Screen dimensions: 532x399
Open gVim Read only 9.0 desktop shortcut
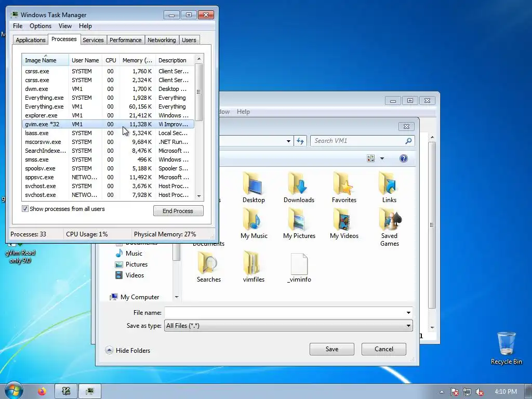pos(20,254)
